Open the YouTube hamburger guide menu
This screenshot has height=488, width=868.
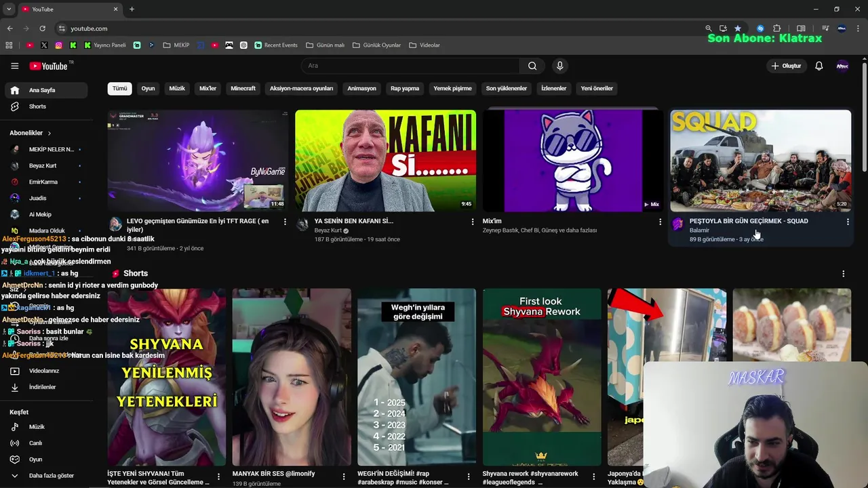click(14, 66)
